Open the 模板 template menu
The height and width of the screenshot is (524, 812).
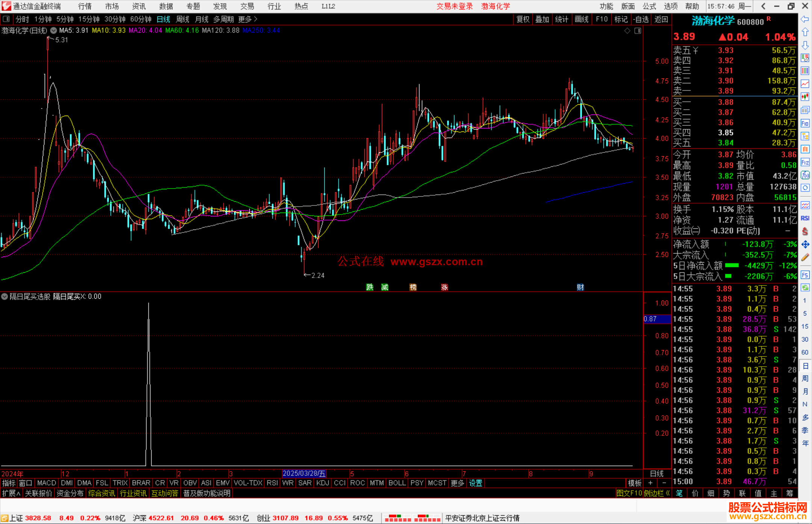pyautogui.click(x=635, y=483)
